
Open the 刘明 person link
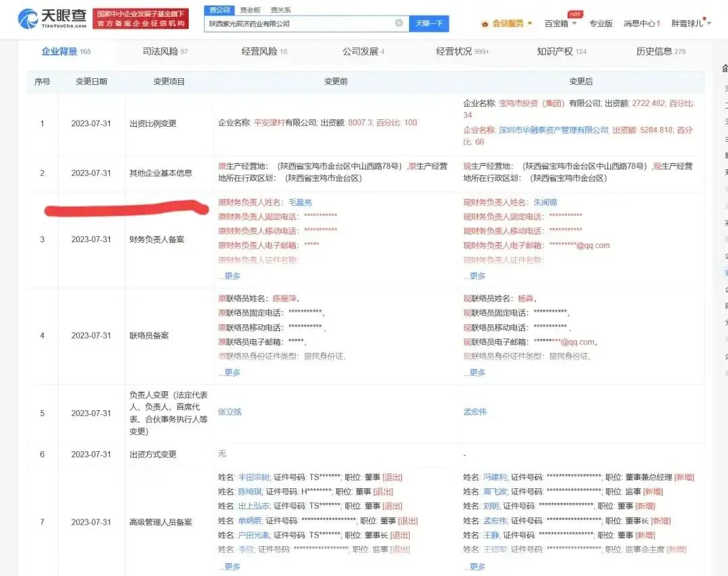tap(491, 506)
